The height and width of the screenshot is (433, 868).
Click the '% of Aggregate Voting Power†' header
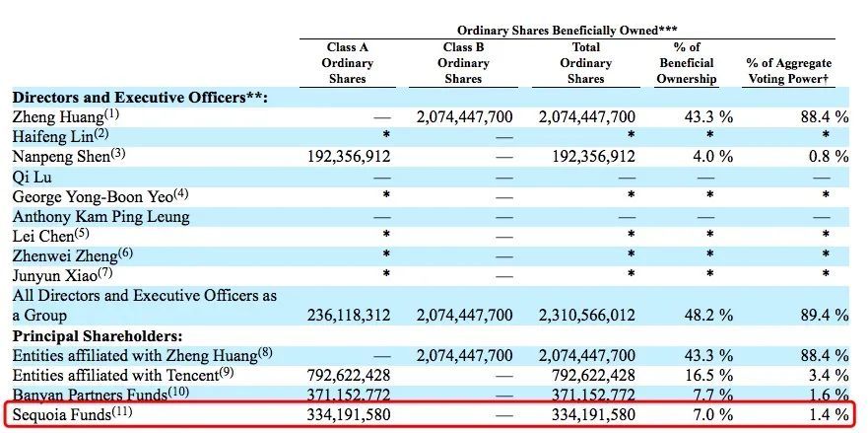pyautogui.click(x=789, y=71)
